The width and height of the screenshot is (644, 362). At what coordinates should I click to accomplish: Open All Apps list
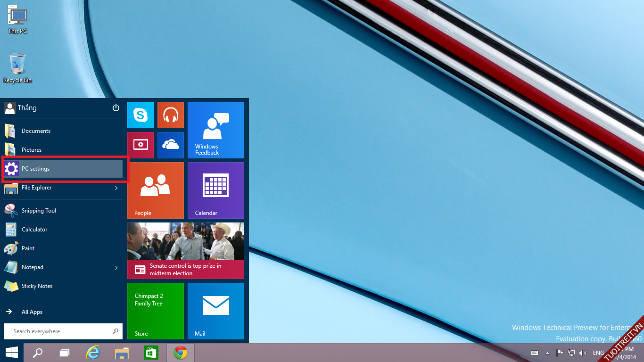click(32, 312)
